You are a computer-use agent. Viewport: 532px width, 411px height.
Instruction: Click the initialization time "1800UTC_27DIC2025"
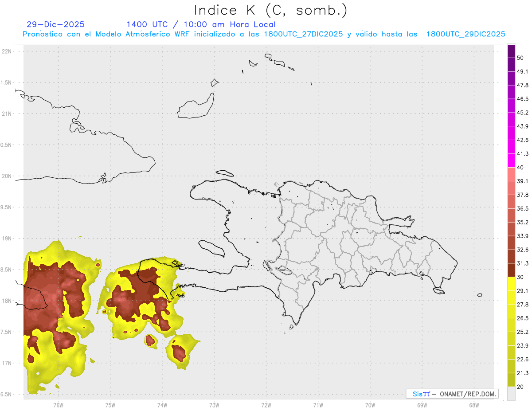click(x=303, y=34)
